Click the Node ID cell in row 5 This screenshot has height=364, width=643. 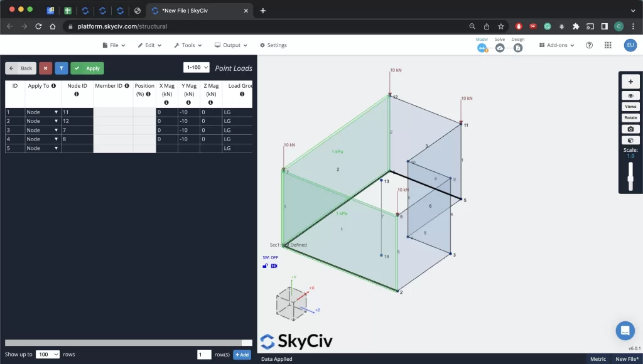tap(77, 148)
